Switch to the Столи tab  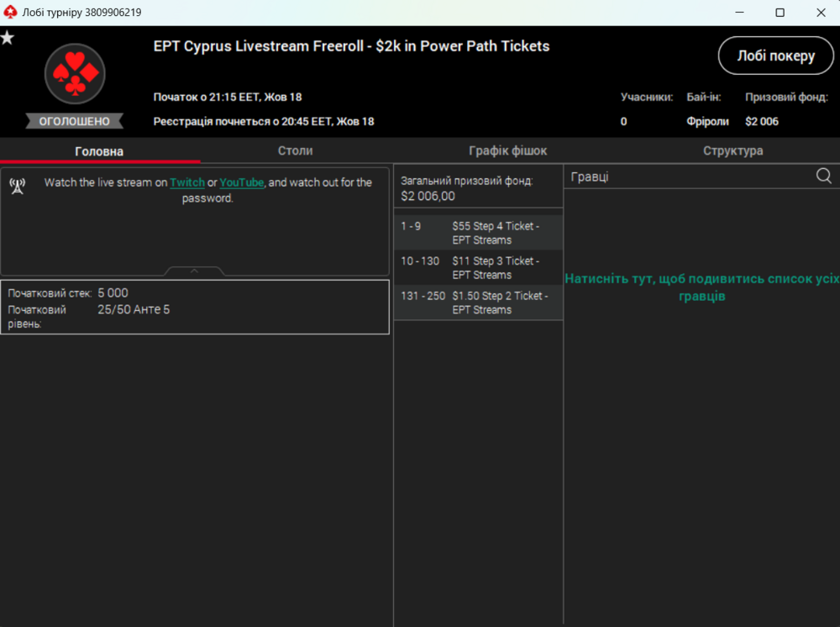pos(295,150)
